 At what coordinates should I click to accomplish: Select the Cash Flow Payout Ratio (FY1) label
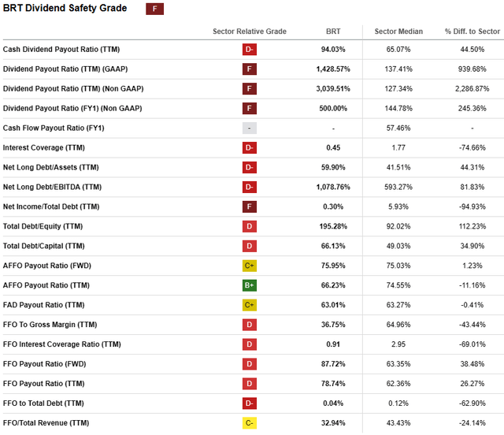(x=54, y=128)
